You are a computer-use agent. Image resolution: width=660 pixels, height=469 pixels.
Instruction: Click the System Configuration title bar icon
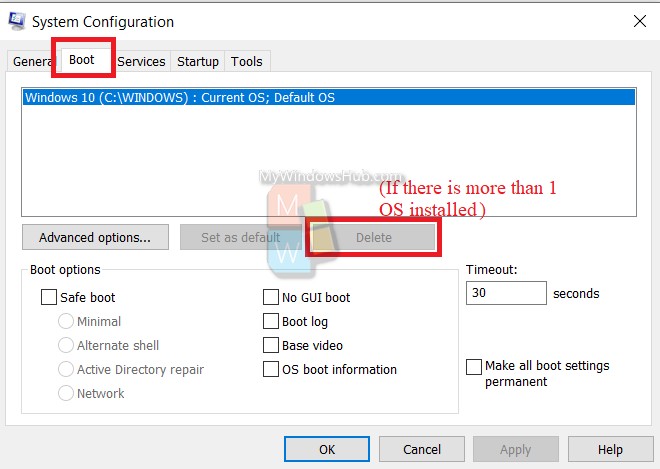coord(17,21)
